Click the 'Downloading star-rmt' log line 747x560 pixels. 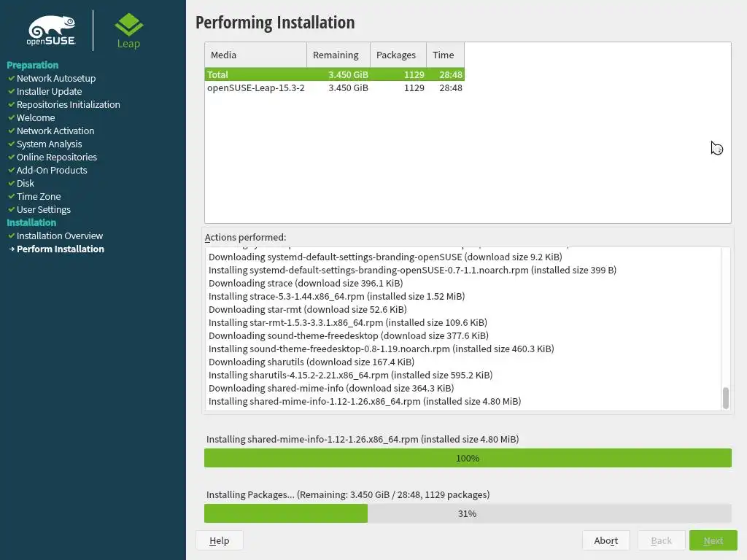point(308,309)
